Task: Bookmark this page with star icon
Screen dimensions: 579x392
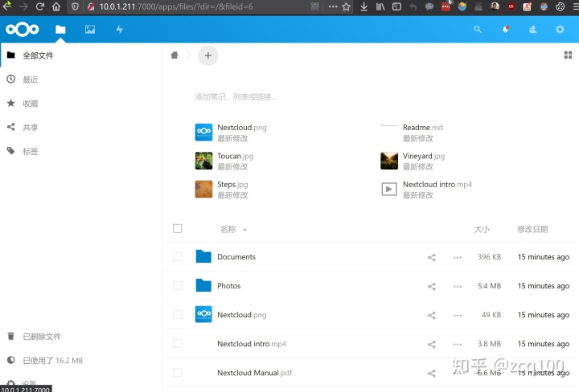Action: [346, 6]
